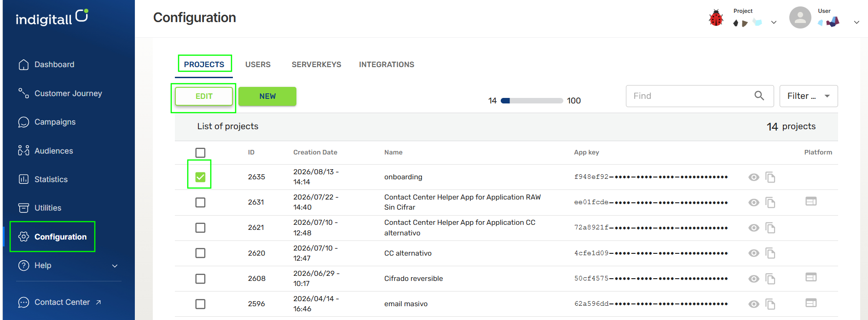Expand the Project selector chevron
Image resolution: width=868 pixels, height=320 pixels.
pos(774,22)
